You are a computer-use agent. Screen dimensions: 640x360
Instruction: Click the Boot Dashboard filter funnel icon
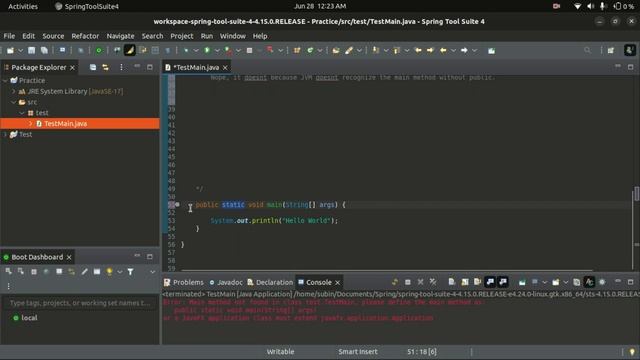point(130,271)
